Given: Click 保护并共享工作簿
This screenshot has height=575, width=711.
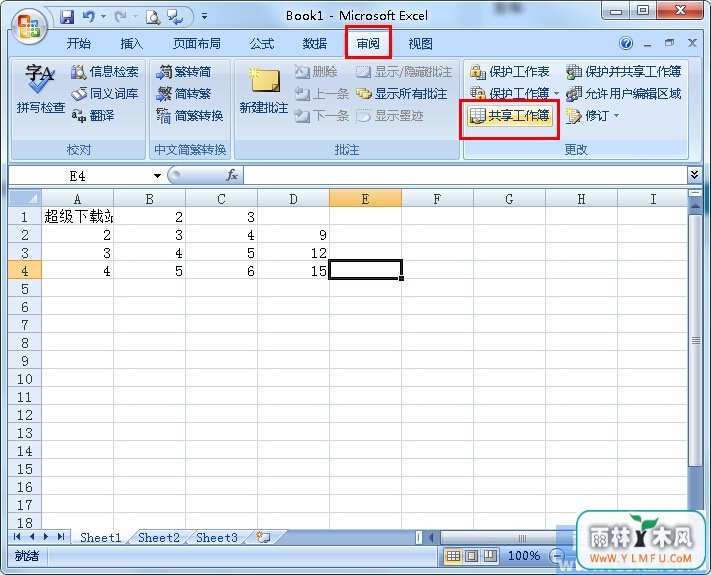Looking at the screenshot, I should coord(623,72).
